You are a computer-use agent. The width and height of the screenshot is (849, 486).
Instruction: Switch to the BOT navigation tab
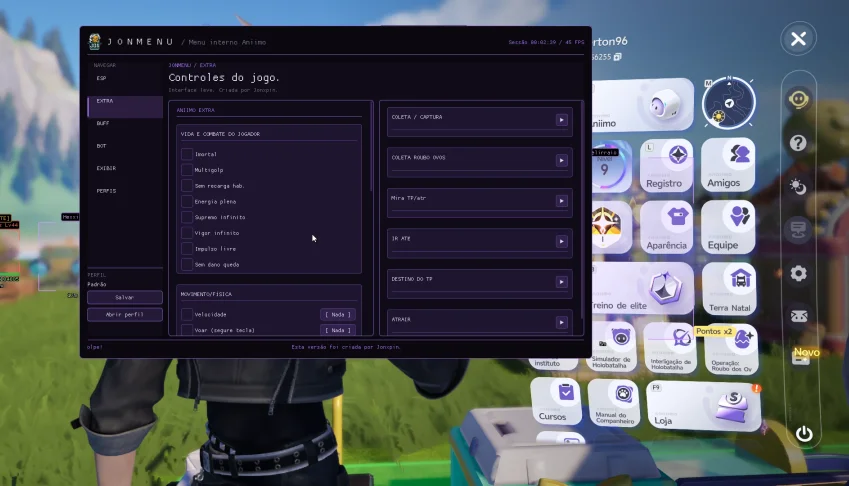pyautogui.click(x=125, y=146)
